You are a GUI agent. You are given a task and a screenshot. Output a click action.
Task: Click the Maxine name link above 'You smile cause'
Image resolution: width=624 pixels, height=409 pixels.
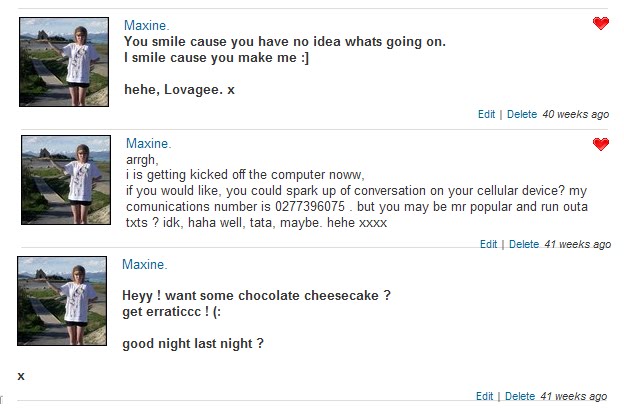click(146, 25)
